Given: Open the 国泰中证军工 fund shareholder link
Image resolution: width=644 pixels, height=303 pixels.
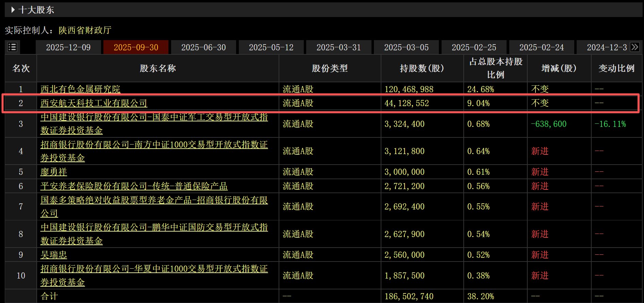Looking at the screenshot, I should click(x=154, y=124).
